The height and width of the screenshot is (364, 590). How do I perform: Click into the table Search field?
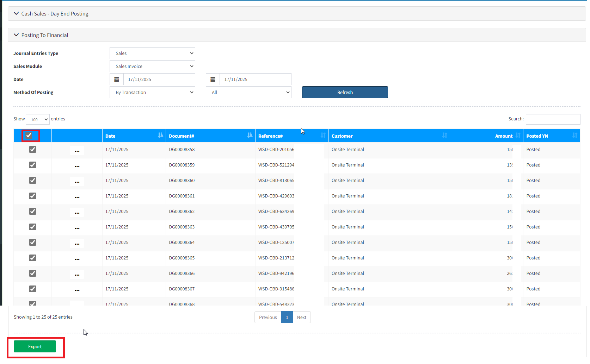click(553, 119)
